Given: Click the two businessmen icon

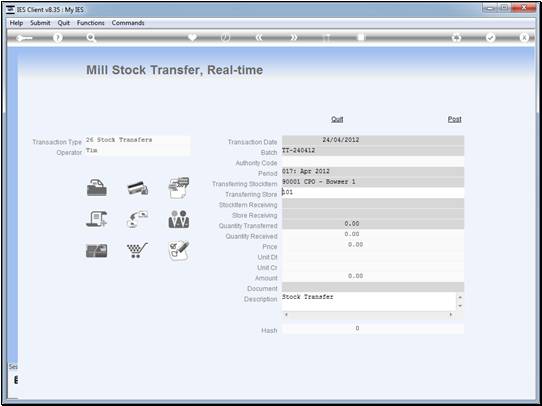Looking at the screenshot, I should pyautogui.click(x=179, y=219).
